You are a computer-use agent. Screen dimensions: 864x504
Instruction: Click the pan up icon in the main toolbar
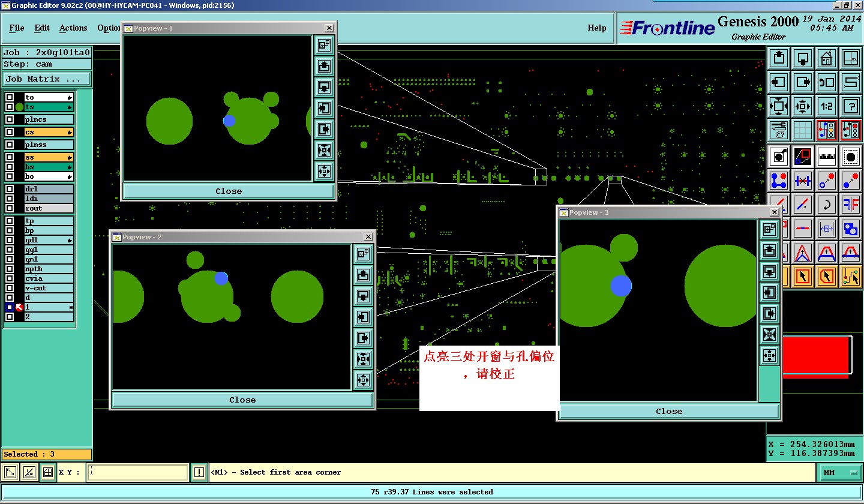pyautogui.click(x=779, y=58)
